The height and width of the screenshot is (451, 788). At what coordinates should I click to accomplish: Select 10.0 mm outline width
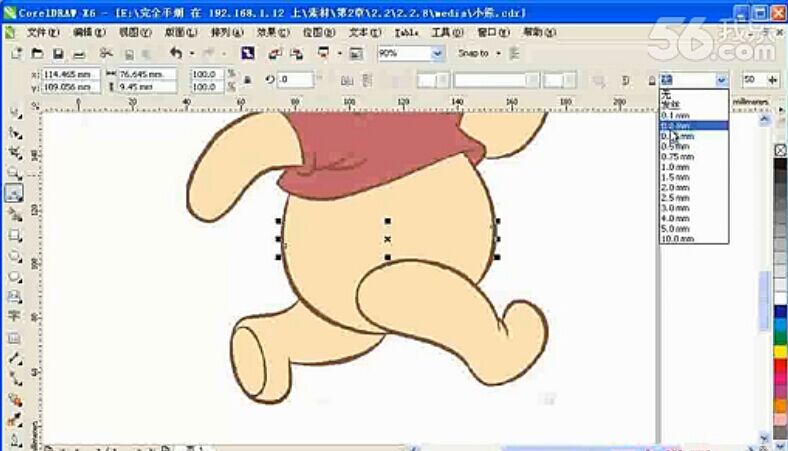coord(694,239)
